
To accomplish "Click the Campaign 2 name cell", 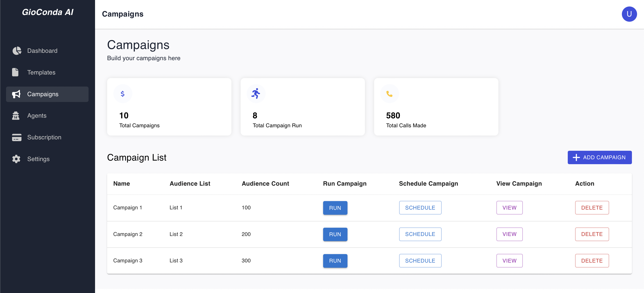I will 127,234.
